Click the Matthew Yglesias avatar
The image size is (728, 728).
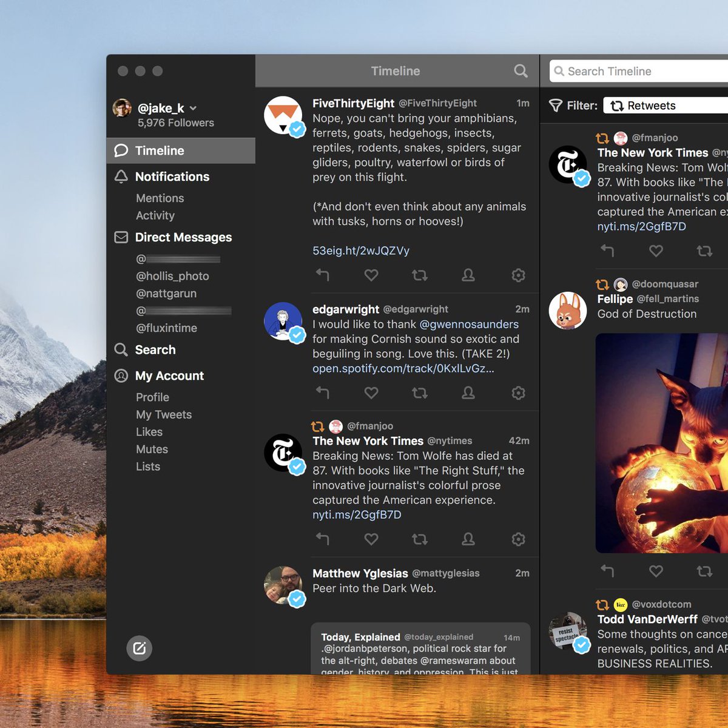[x=283, y=585]
